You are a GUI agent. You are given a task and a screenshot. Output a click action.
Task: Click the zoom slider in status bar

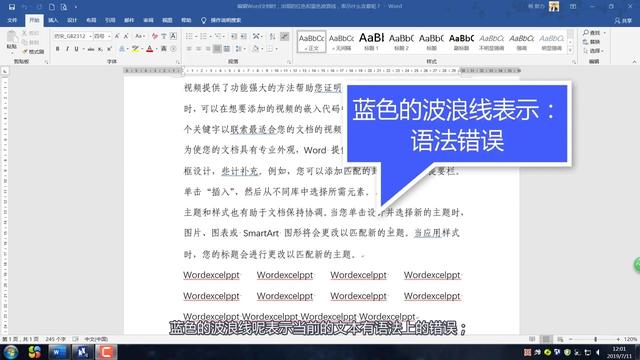596,339
